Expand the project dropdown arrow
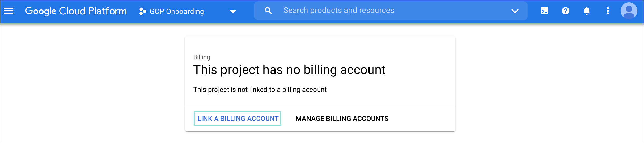 point(233,12)
